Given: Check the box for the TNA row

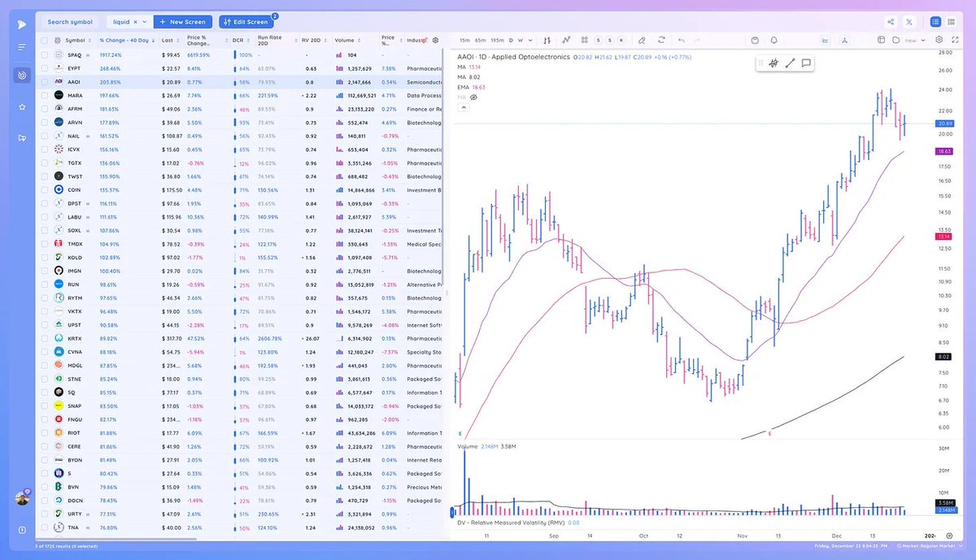Looking at the screenshot, I should tap(45, 527).
